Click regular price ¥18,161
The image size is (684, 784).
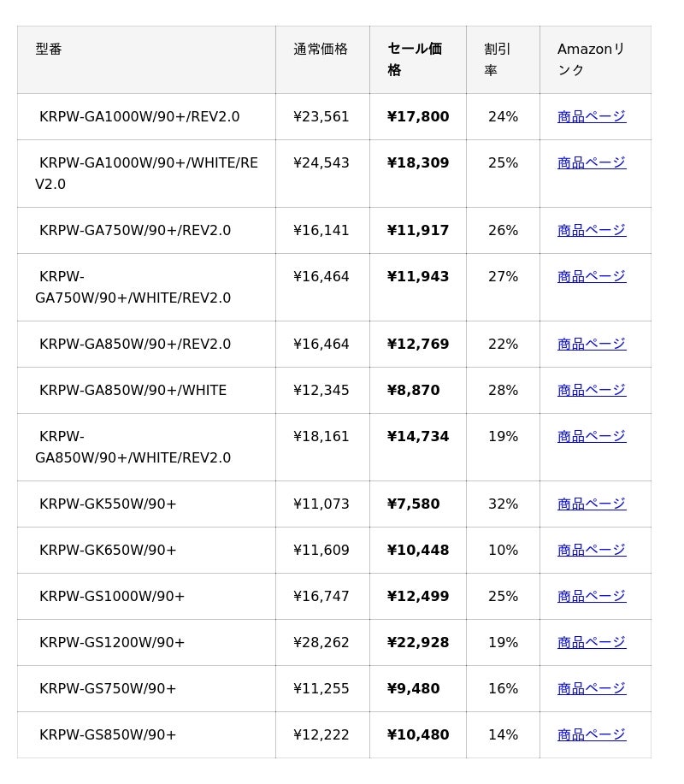(x=321, y=436)
